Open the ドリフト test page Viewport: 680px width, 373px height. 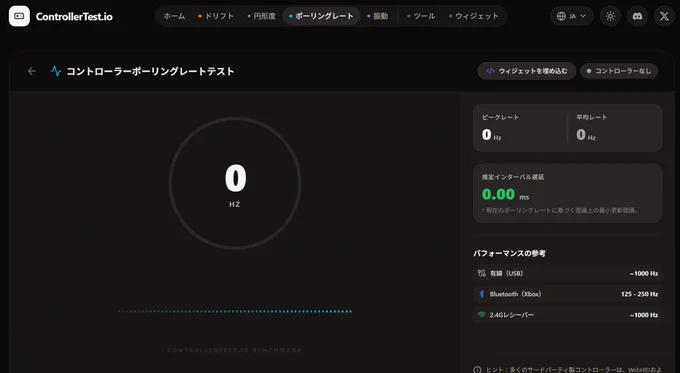pos(216,16)
